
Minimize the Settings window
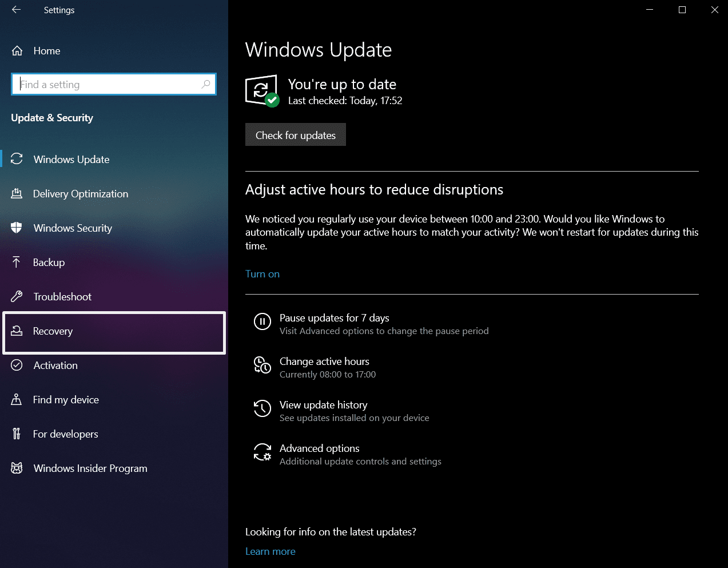click(x=650, y=10)
